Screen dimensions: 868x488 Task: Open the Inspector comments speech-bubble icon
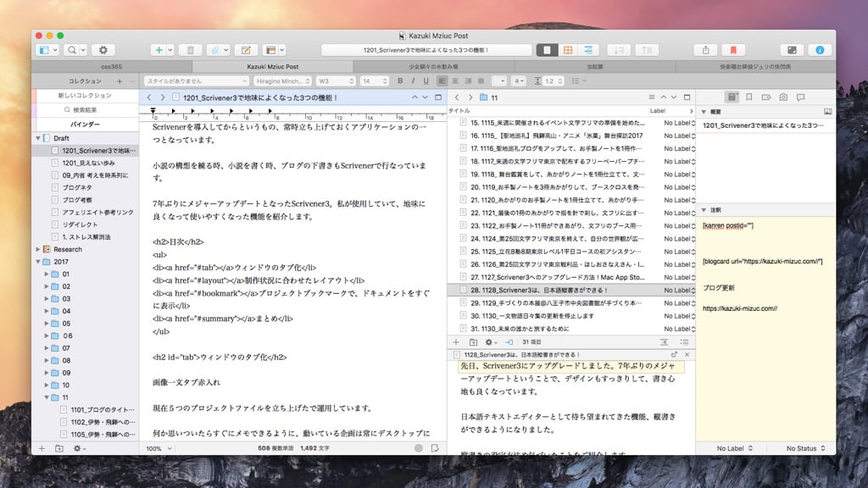[800, 97]
